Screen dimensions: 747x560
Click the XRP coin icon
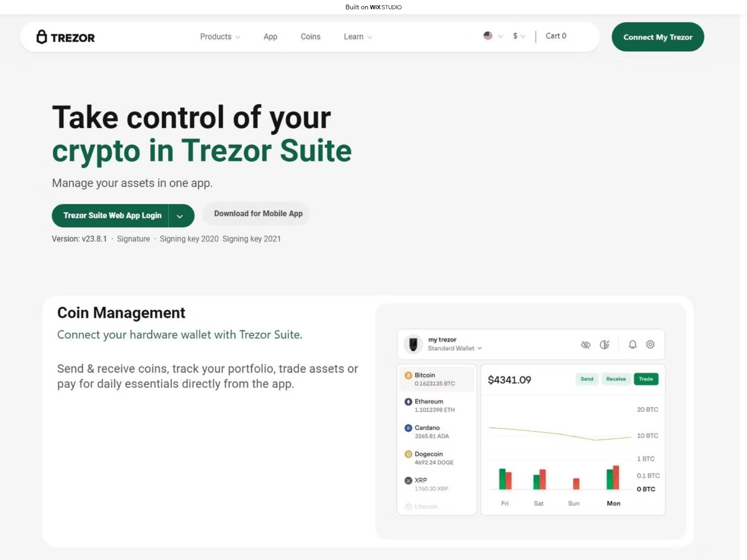point(408,480)
